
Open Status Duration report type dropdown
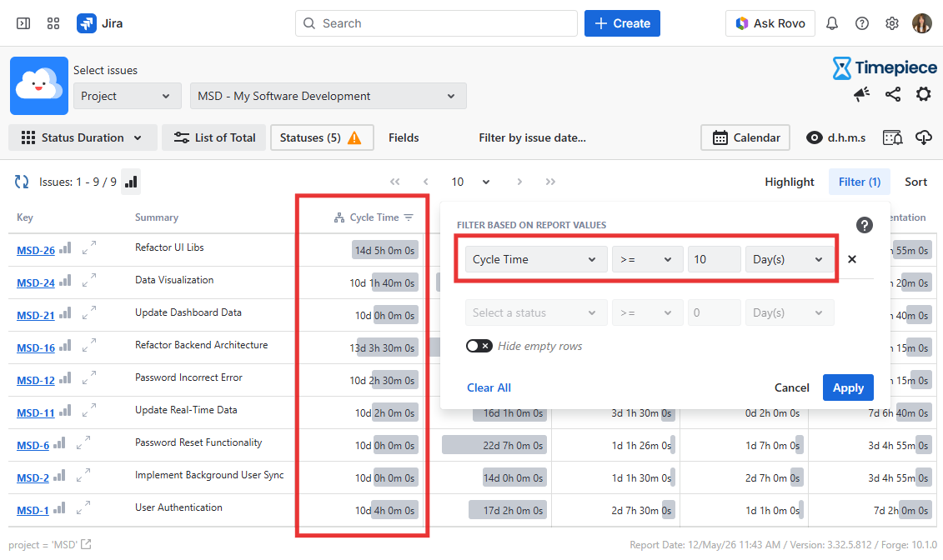coord(83,137)
